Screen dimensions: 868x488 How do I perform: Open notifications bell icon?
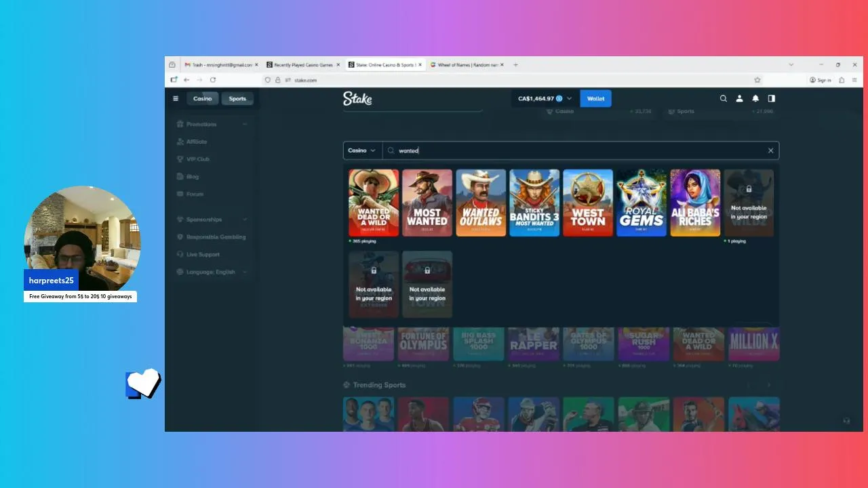tap(755, 98)
